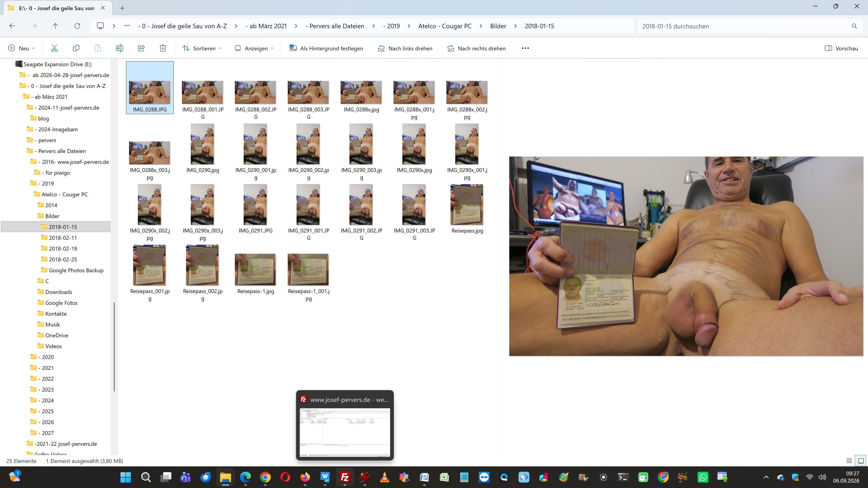This screenshot has height=488, width=868.
Task: Open the Anzeigen dropdown
Action: (254, 48)
